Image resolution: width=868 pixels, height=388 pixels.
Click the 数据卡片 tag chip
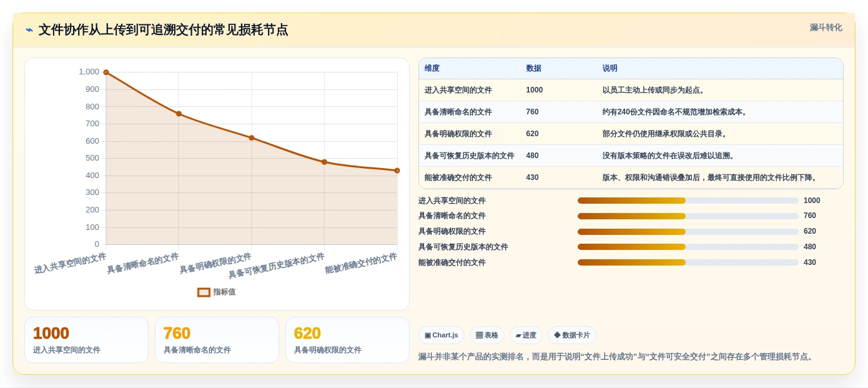pyautogui.click(x=572, y=336)
